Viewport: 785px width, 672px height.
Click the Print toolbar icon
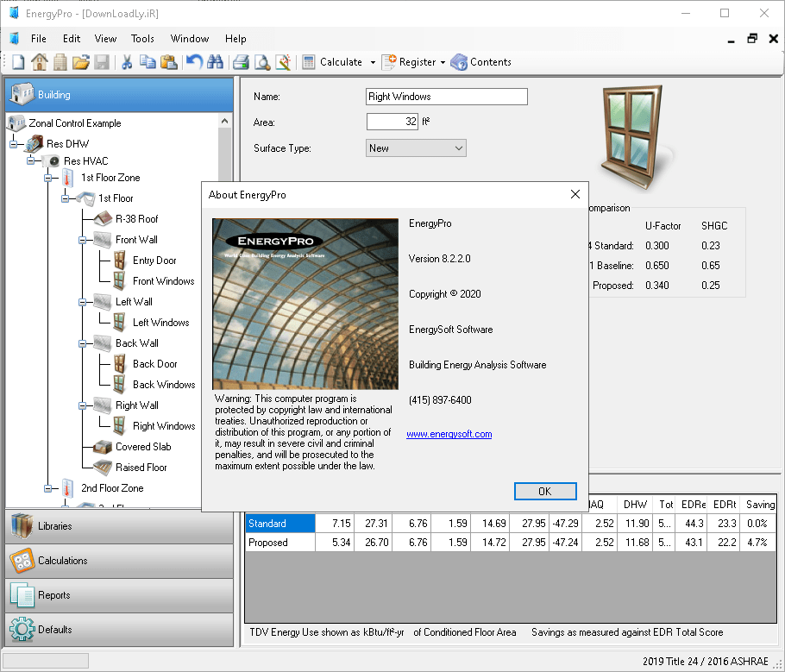pyautogui.click(x=240, y=61)
